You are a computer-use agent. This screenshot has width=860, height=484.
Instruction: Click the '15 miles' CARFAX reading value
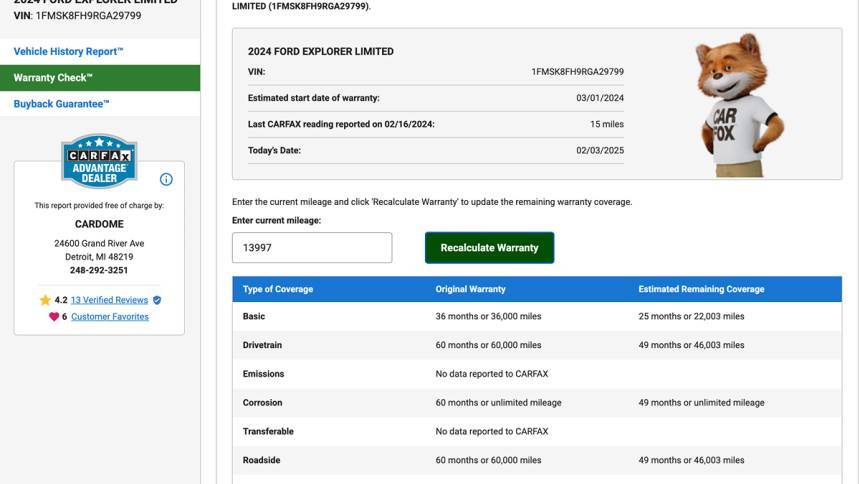pos(607,125)
